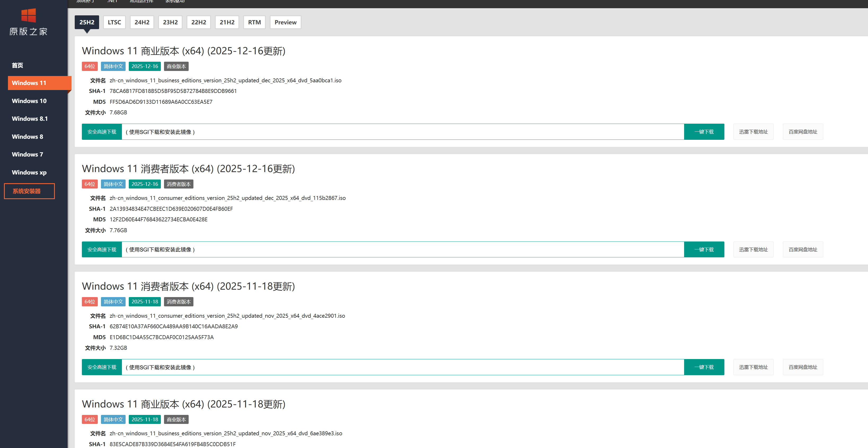
Task: Click 首页 home link in sidebar
Action: click(17, 65)
